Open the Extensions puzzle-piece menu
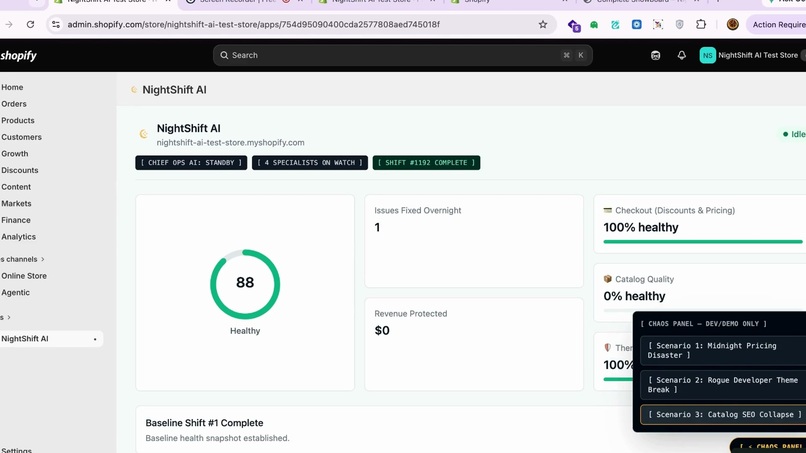 point(701,24)
